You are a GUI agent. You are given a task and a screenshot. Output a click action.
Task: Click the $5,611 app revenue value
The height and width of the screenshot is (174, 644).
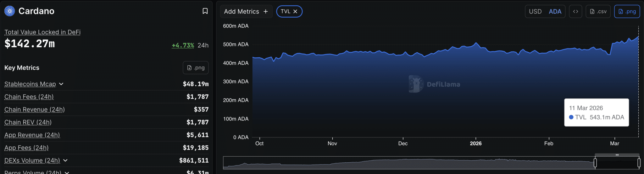[197, 135]
